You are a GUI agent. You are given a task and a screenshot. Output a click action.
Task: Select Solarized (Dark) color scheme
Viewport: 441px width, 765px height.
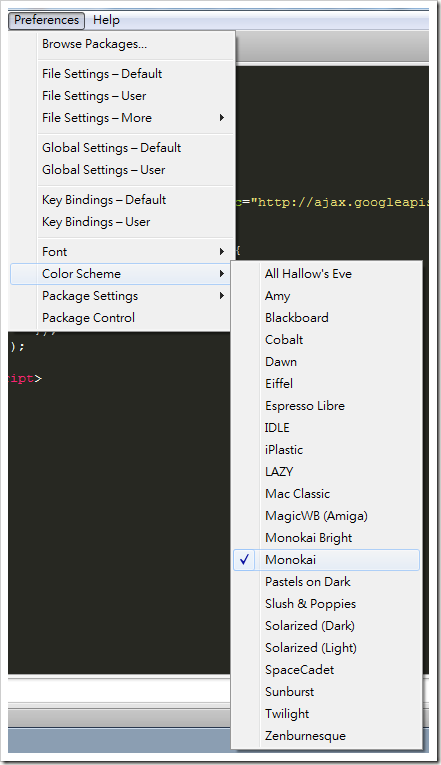click(326, 626)
